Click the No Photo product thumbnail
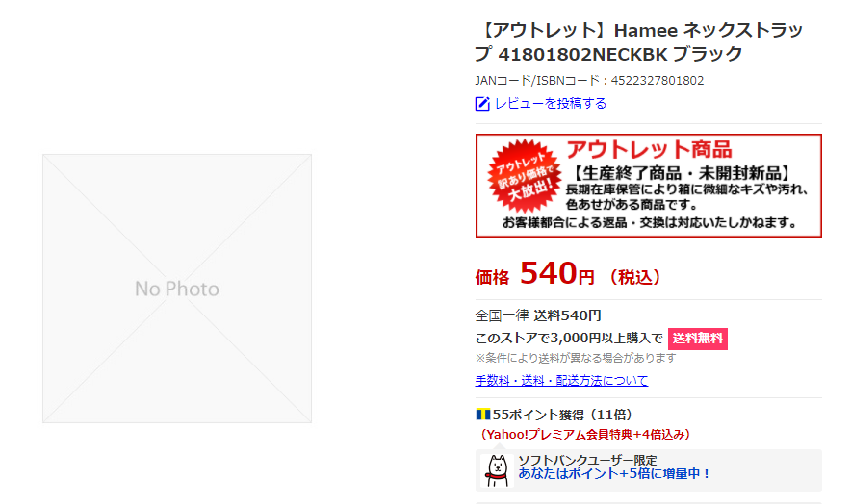 177,289
